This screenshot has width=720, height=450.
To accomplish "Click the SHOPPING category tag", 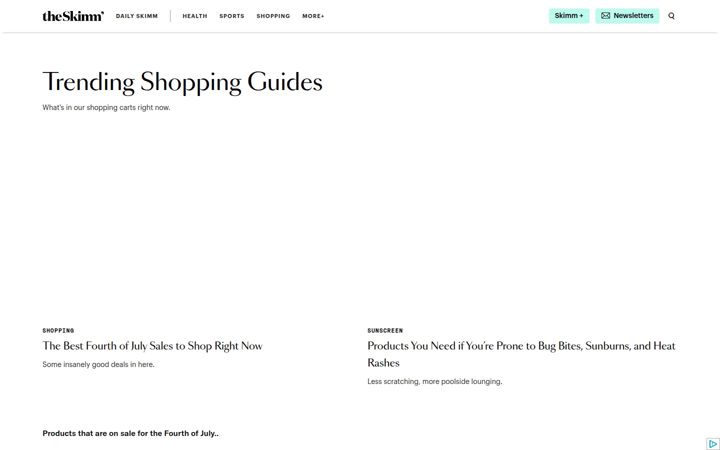I will (58, 331).
